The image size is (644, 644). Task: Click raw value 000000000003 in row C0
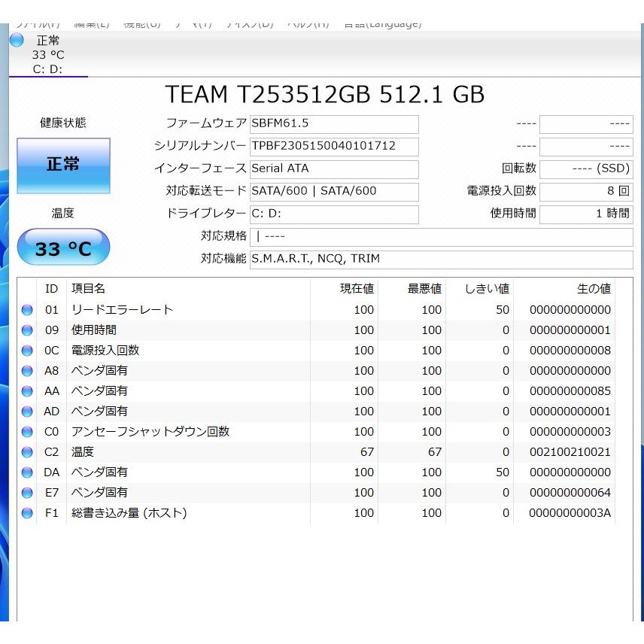coord(570,432)
